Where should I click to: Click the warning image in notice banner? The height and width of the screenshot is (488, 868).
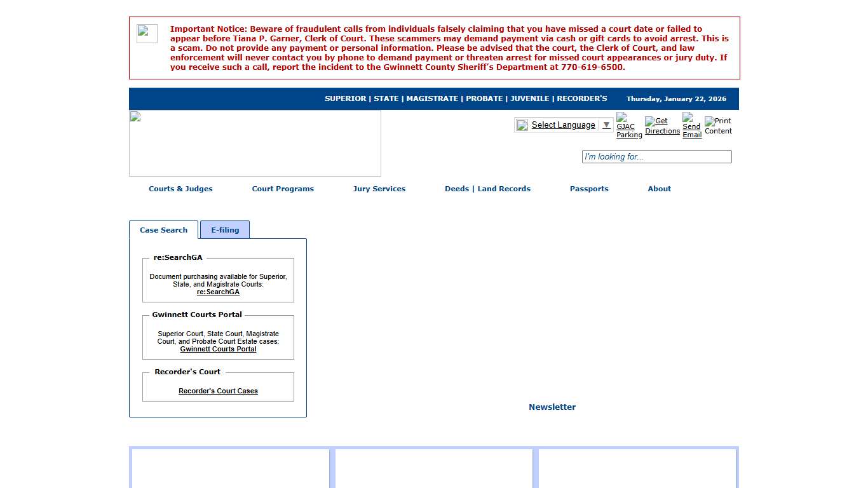[147, 34]
